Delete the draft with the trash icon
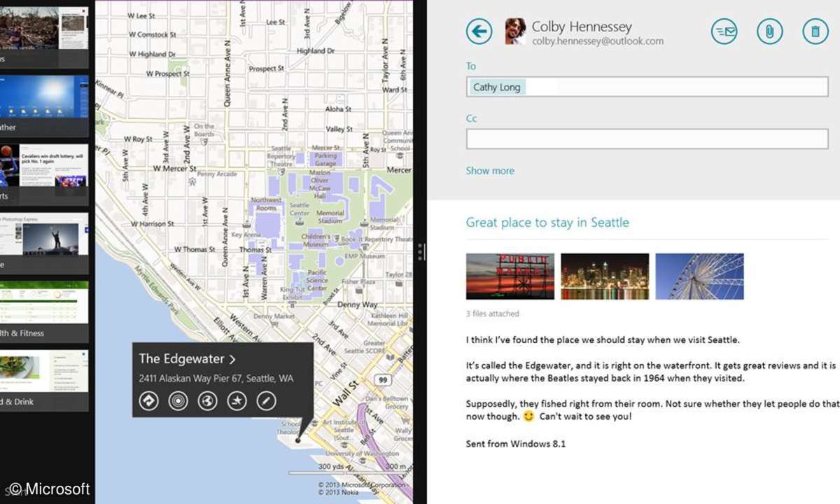This screenshot has height=504, width=840. [815, 31]
